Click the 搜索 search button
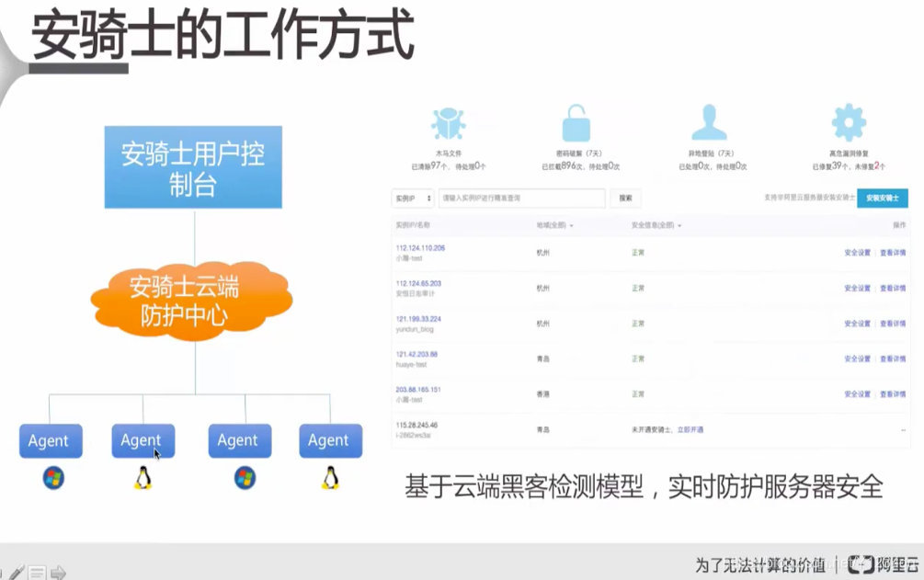This screenshot has width=924, height=580. (x=625, y=199)
